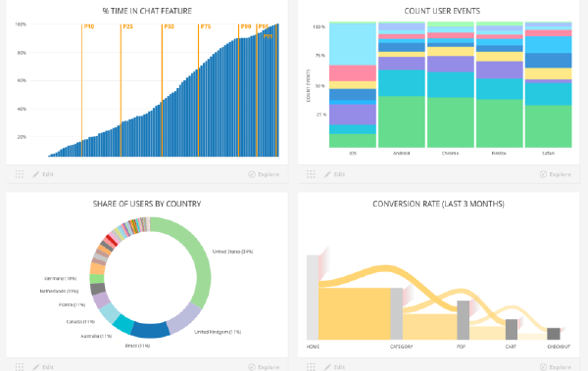Click the drag handle on Count User Events panel
Screen dimensions: 588x371
point(311,174)
